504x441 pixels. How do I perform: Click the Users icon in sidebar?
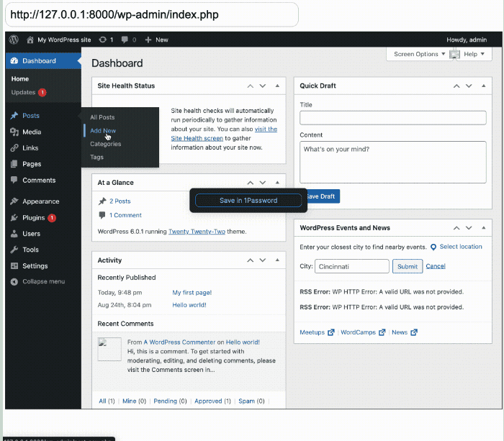(14, 234)
